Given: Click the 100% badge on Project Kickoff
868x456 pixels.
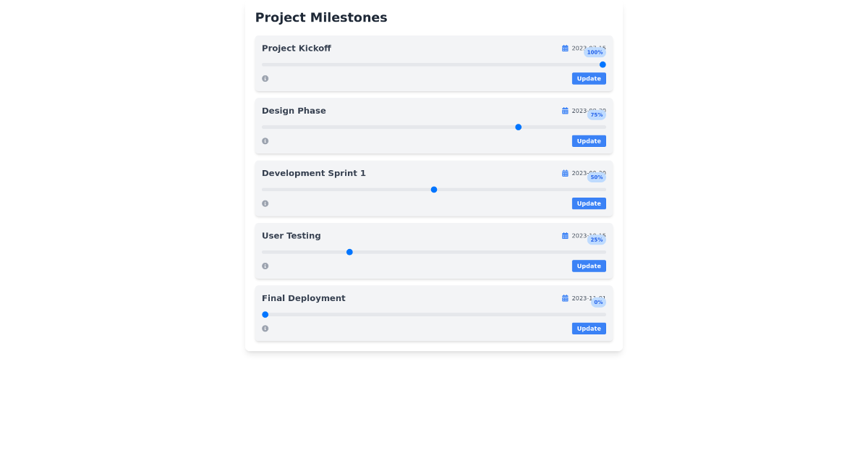Looking at the screenshot, I should (x=595, y=52).
